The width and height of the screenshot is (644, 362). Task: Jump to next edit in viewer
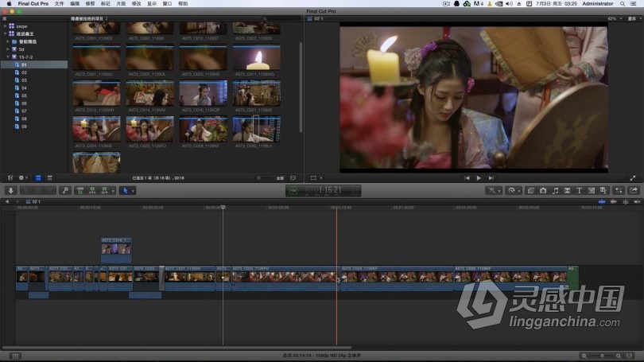491,178
